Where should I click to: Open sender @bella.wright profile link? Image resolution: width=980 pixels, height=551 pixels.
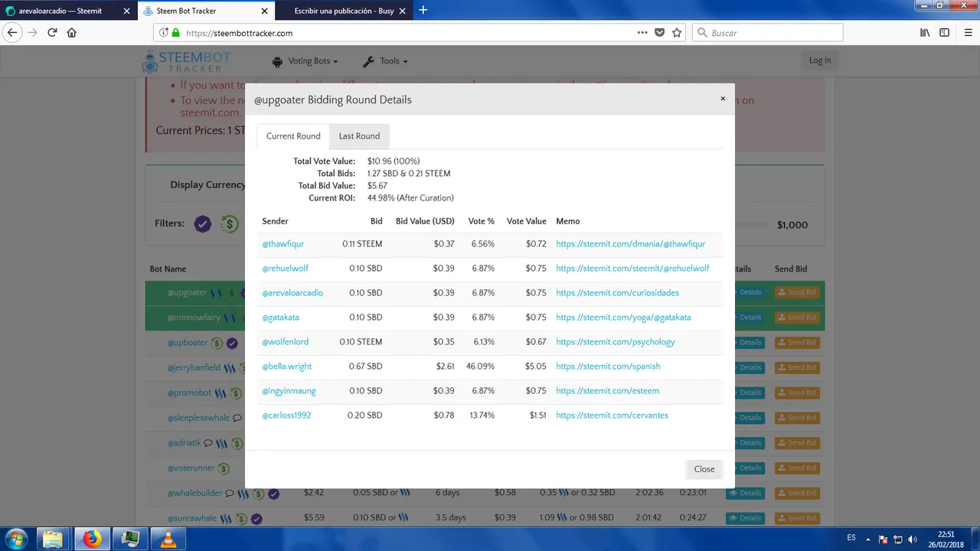tap(286, 367)
